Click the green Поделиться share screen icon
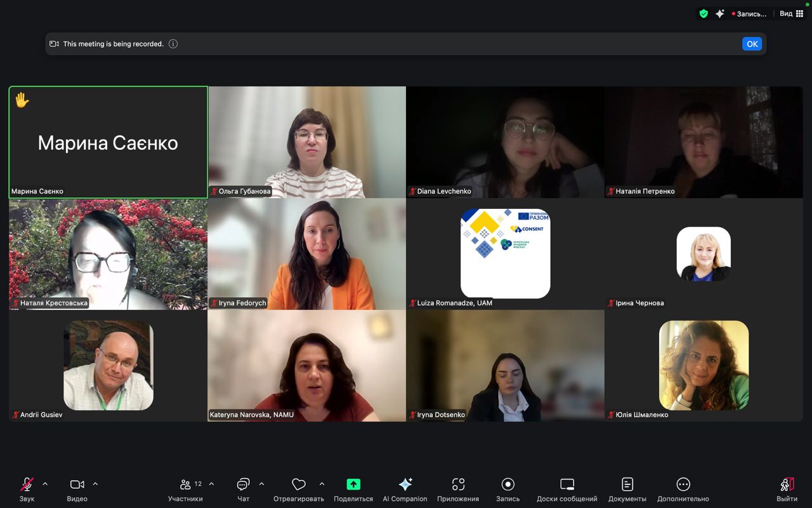812x508 pixels. (353, 485)
